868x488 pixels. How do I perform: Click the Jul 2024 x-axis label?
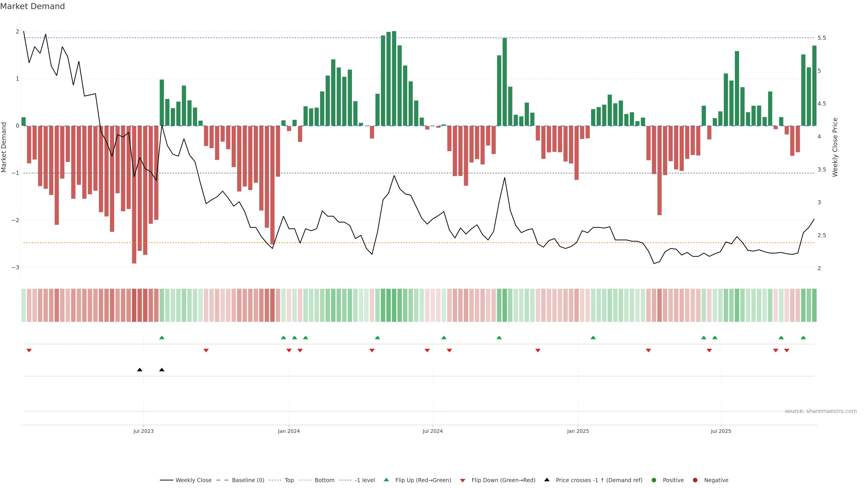point(433,432)
